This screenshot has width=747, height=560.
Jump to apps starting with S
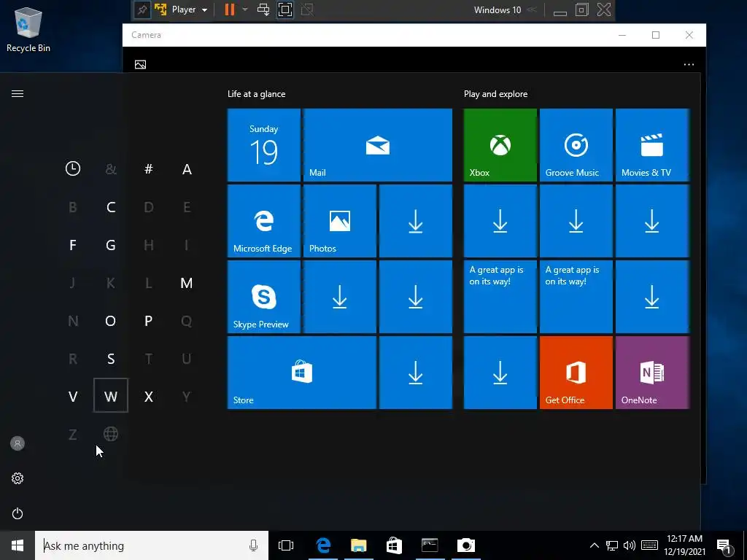pyautogui.click(x=111, y=358)
